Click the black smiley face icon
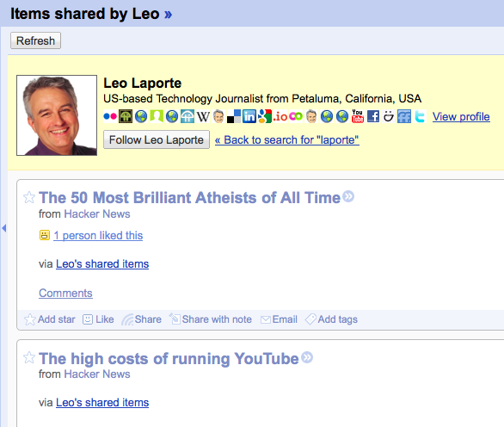The image size is (504, 427). pos(389,116)
